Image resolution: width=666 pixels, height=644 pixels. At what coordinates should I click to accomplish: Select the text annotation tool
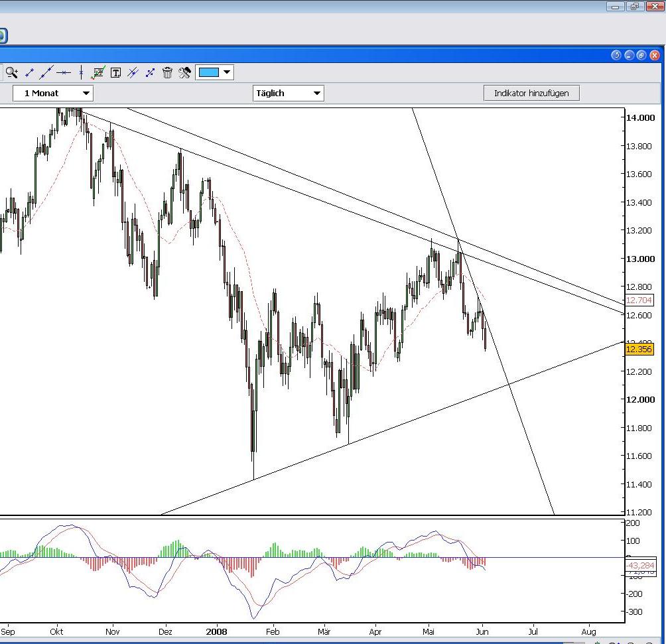tap(115, 73)
